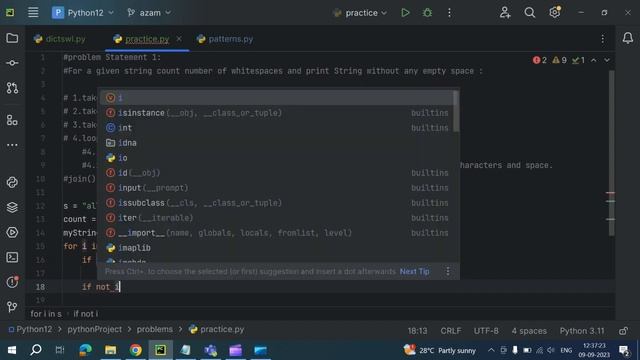Open the Python12 project dropdown
Screen dimensions: 640x360
83,13
